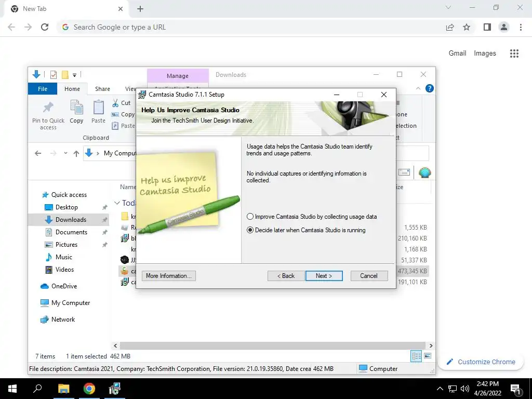Go up one folder level in Explorer
532x399 pixels.
tap(76, 153)
